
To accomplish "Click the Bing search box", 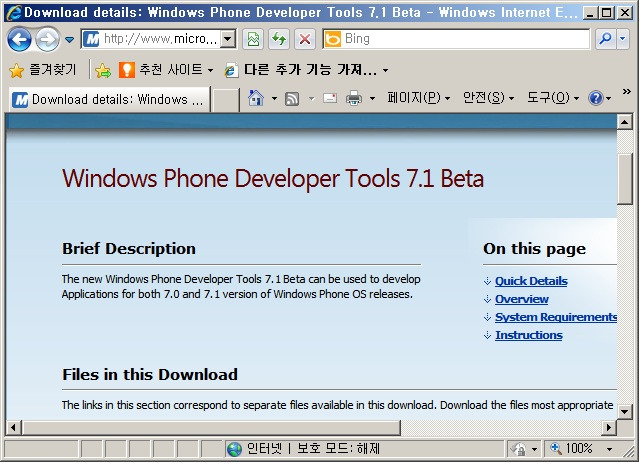I will [x=456, y=39].
